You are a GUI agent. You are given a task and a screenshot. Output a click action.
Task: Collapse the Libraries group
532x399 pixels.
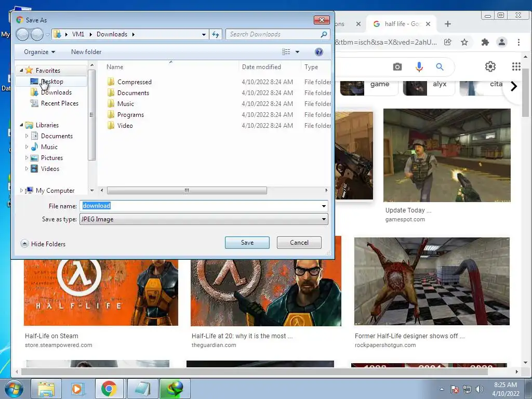[21, 125]
